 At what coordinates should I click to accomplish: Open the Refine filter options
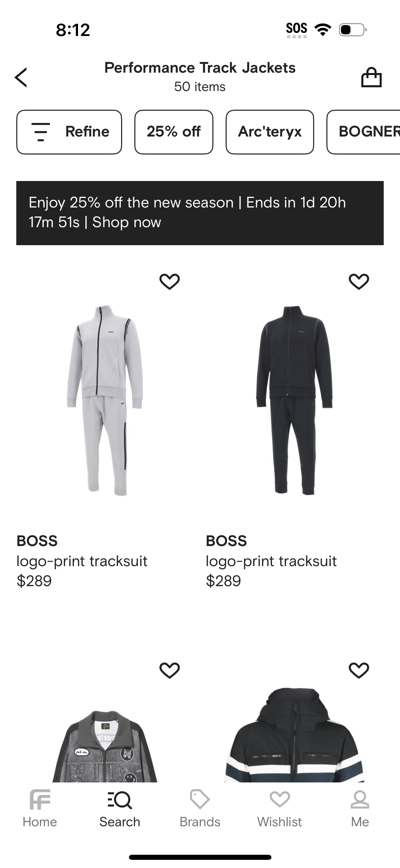[69, 132]
